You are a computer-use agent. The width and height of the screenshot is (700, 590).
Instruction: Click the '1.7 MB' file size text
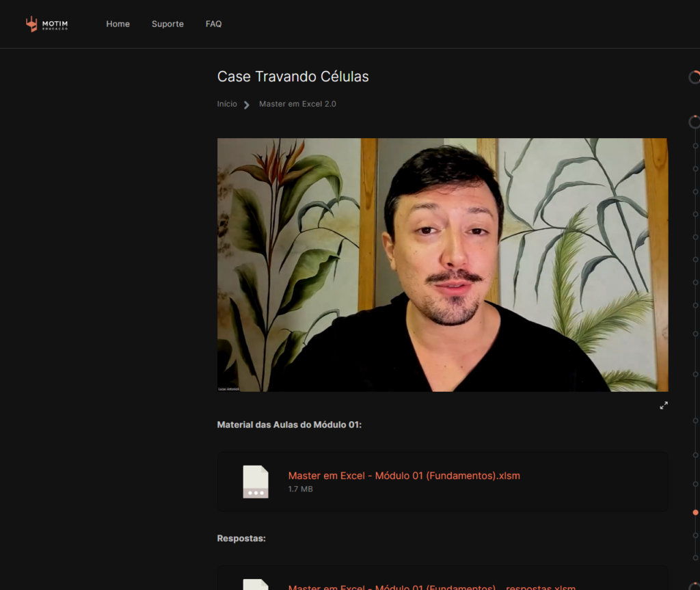tap(301, 489)
